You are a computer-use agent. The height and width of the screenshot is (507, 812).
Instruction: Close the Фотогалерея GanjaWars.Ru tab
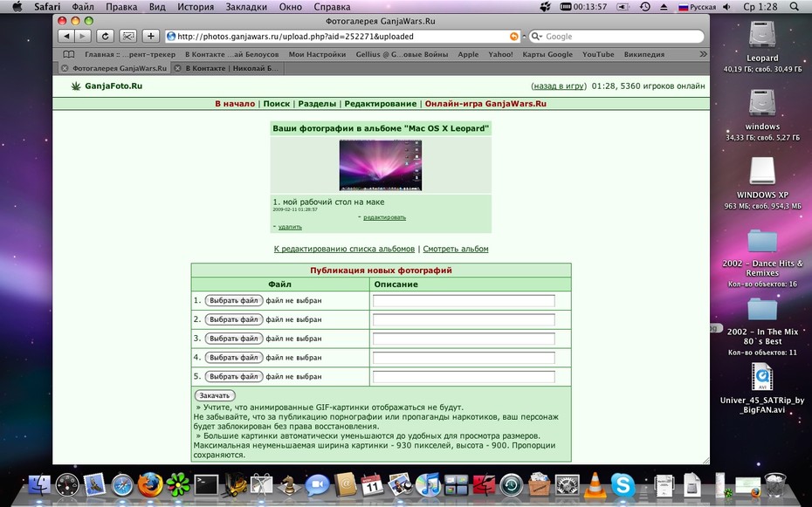coord(65,68)
